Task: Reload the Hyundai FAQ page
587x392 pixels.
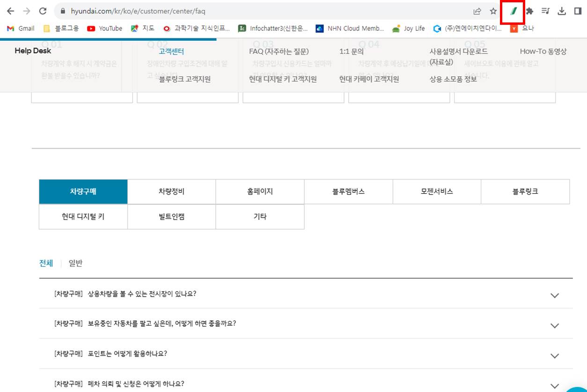Action: pyautogui.click(x=43, y=11)
